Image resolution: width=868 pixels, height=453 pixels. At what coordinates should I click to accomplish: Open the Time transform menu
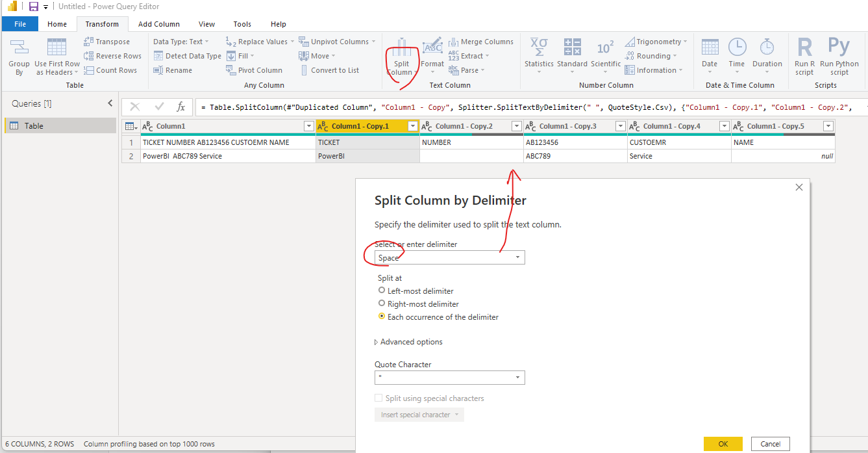(737, 56)
